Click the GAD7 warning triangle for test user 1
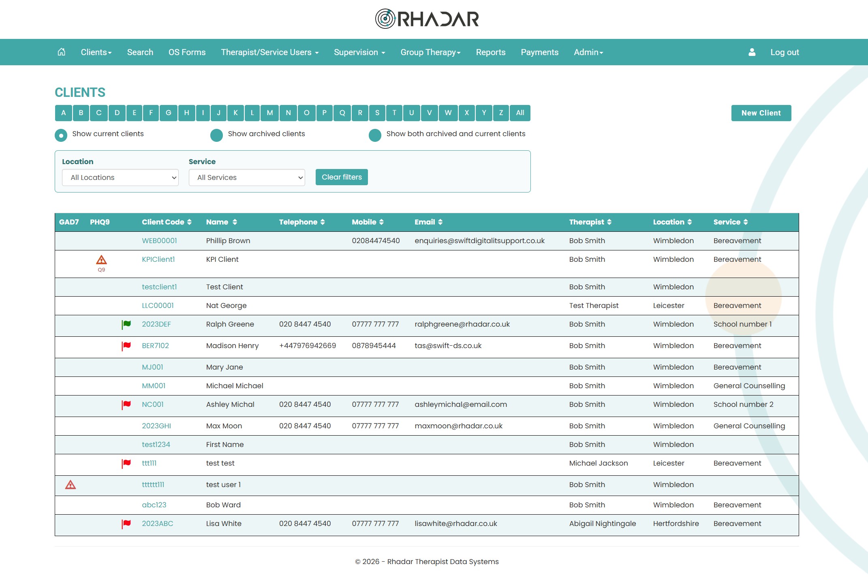Image resolution: width=868 pixels, height=588 pixels. 71,485
